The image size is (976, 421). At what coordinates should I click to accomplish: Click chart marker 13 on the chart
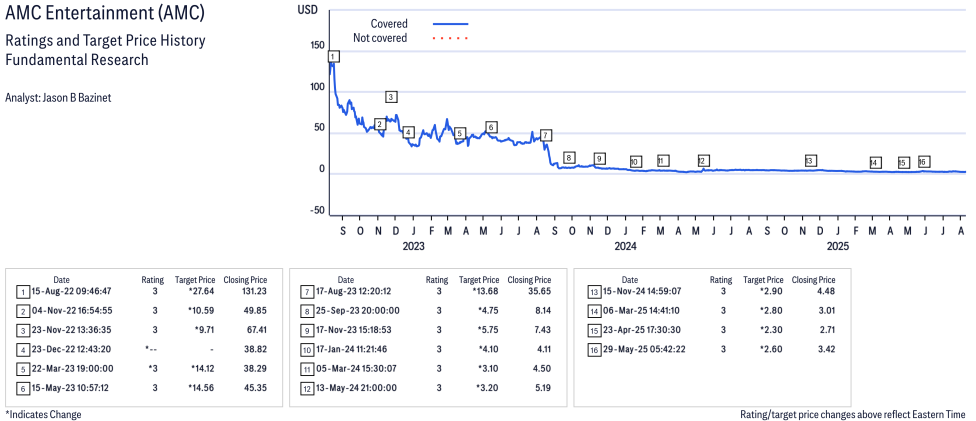(810, 161)
